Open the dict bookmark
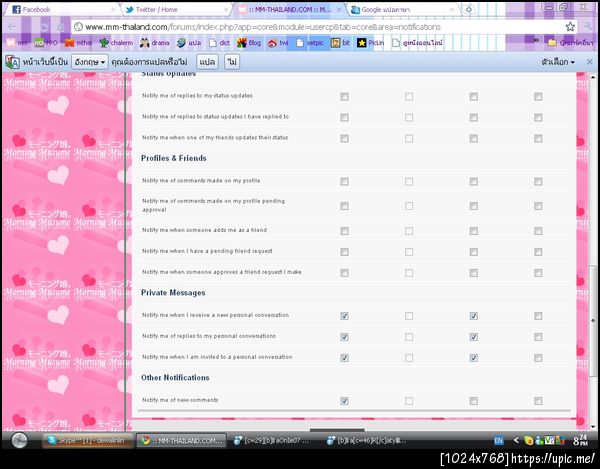The image size is (600, 469). click(x=220, y=43)
